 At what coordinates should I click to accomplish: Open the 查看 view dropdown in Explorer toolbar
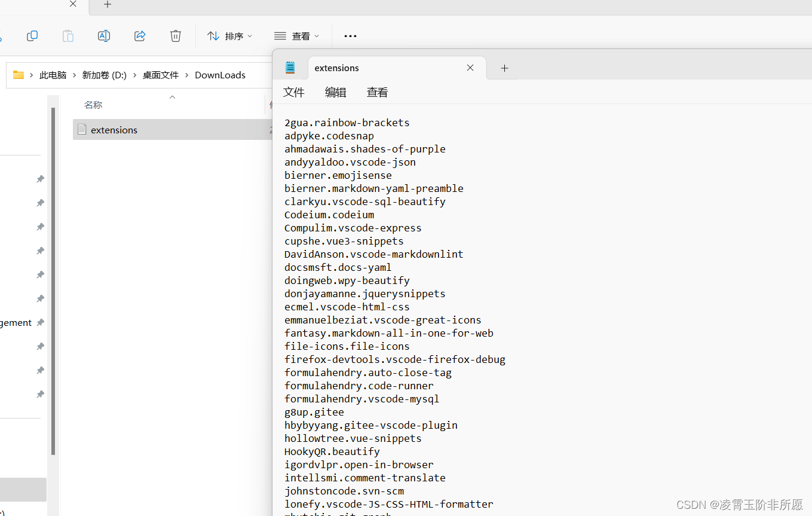297,36
